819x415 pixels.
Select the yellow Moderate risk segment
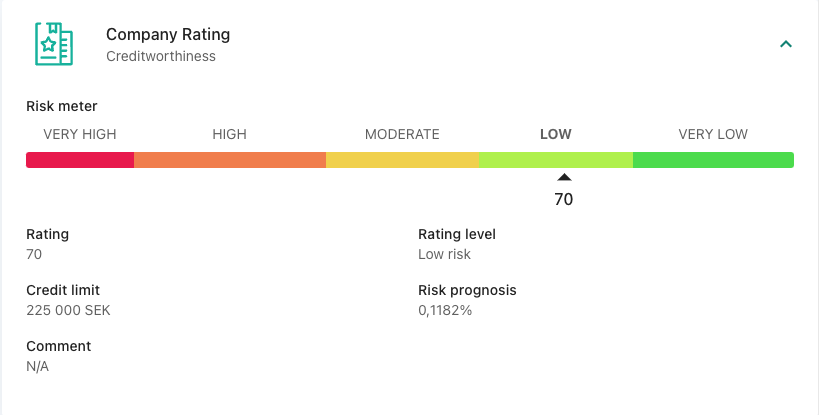tap(403, 160)
